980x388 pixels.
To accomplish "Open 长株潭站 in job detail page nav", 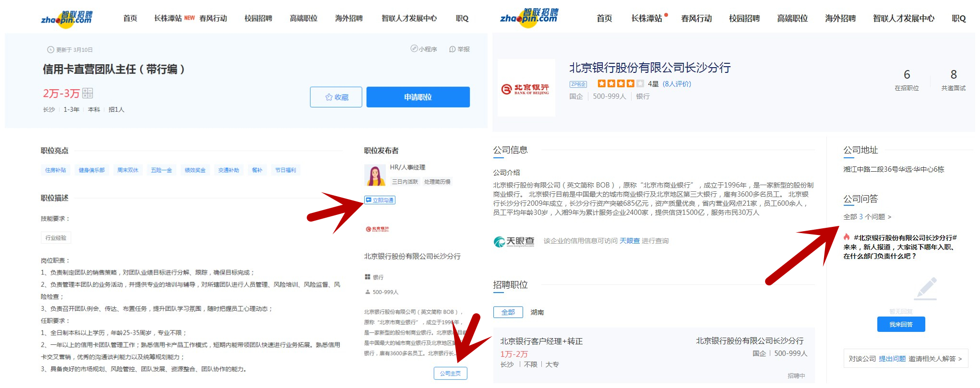I will click(x=168, y=18).
